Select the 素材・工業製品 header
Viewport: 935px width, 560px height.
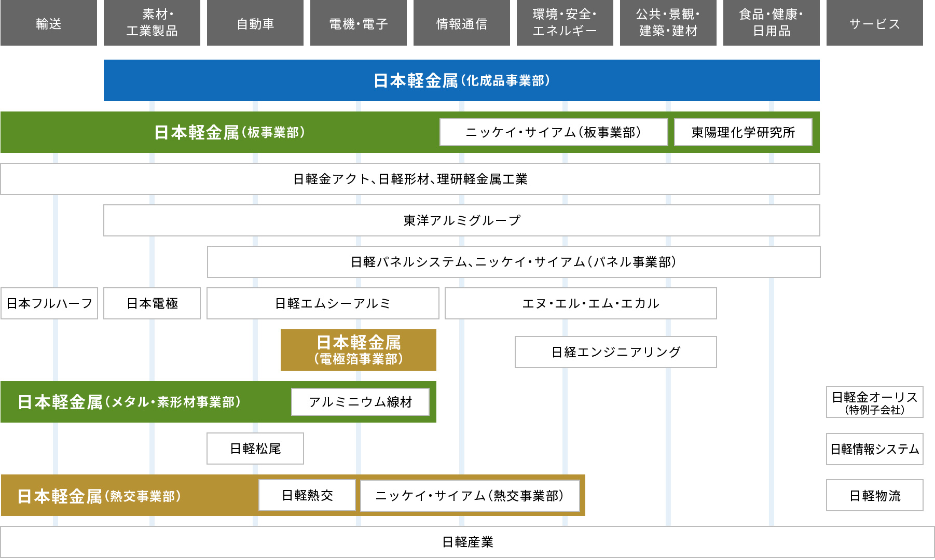click(x=152, y=23)
